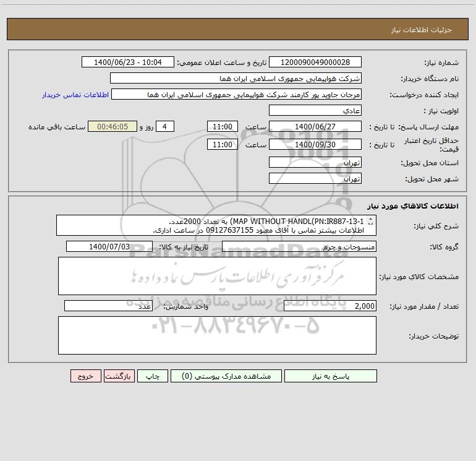Open the اطلاعات تماس خریدار link

pyautogui.click(x=75, y=95)
